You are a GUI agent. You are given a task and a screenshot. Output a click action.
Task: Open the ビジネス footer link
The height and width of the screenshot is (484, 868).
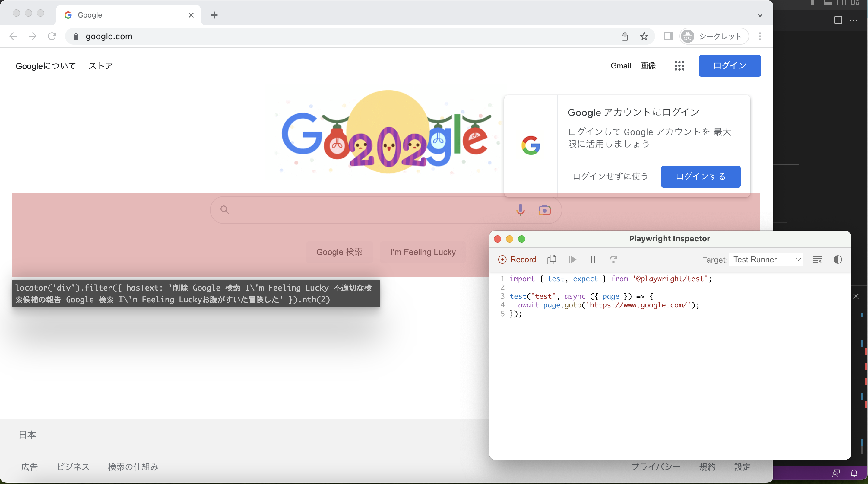(73, 467)
